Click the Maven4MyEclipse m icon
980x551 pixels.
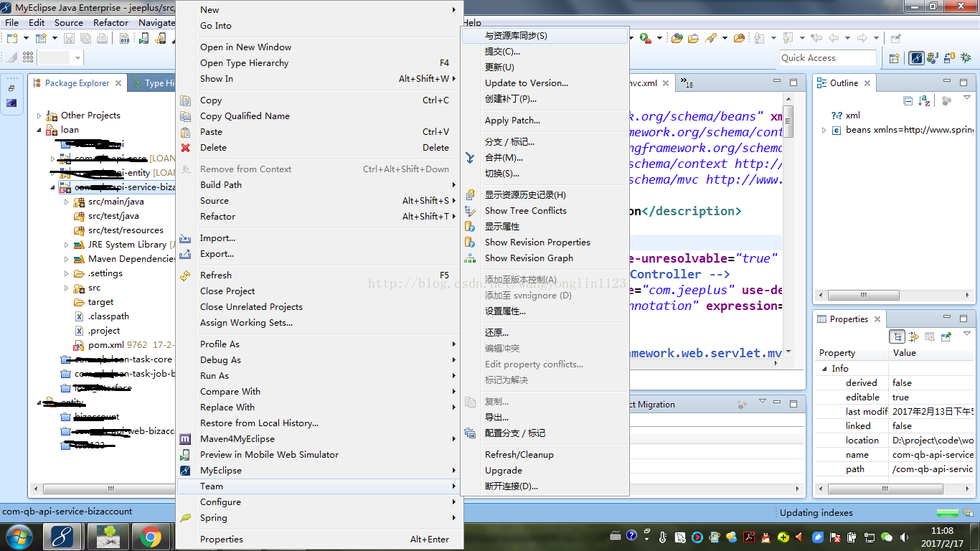pos(186,439)
